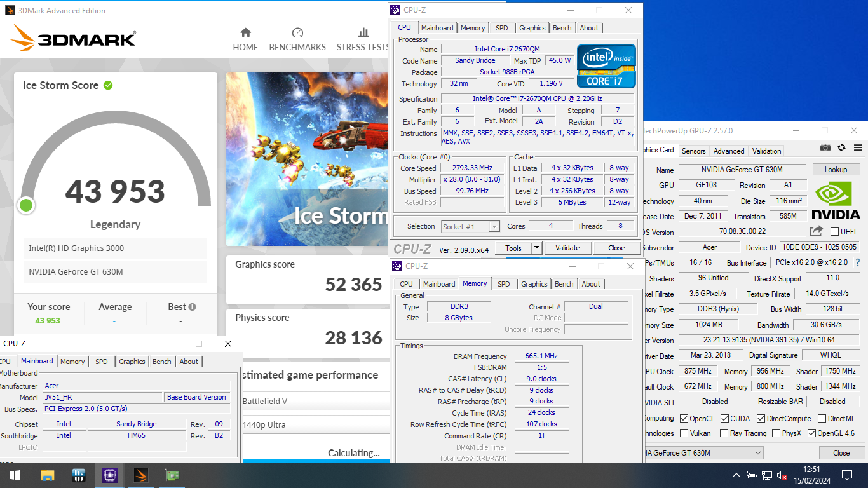
Task: Open Memory tab in the bottom-left CPU-Z window
Action: (72, 362)
